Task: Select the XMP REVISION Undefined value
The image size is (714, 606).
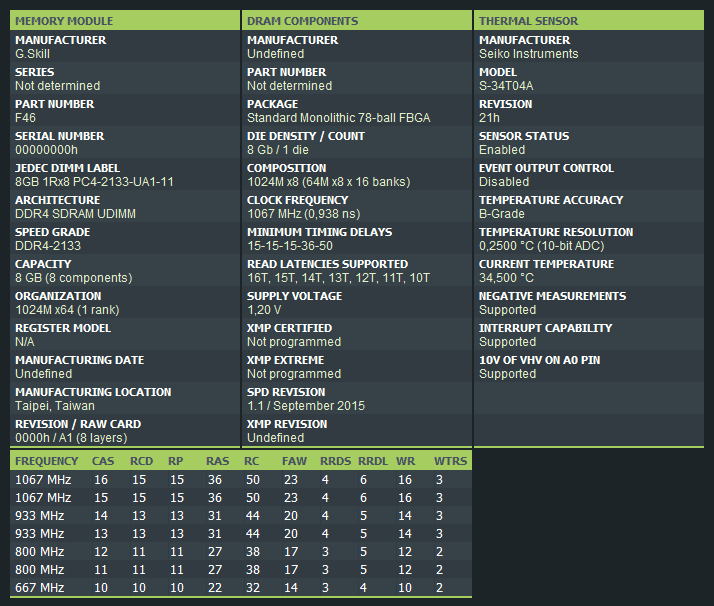Action: click(275, 438)
